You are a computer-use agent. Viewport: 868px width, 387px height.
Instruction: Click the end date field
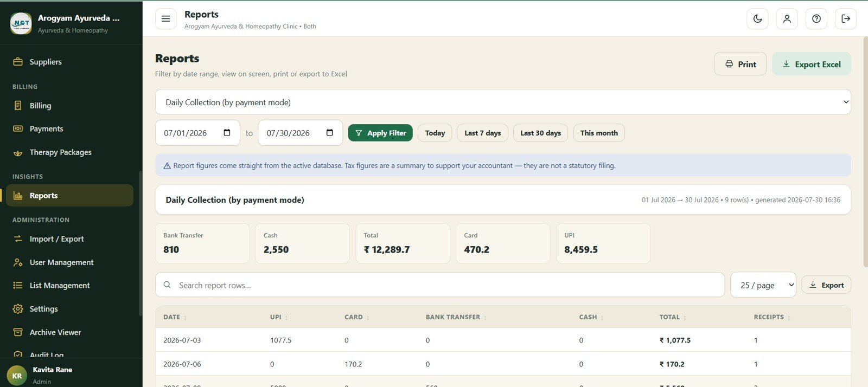(x=300, y=133)
